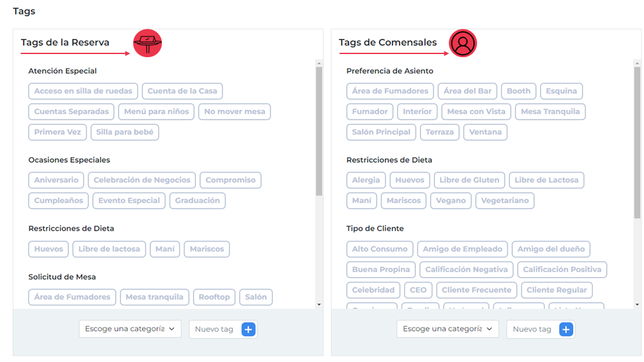Toggle the Libre de Gluten tag
644x362 pixels.
click(x=470, y=180)
